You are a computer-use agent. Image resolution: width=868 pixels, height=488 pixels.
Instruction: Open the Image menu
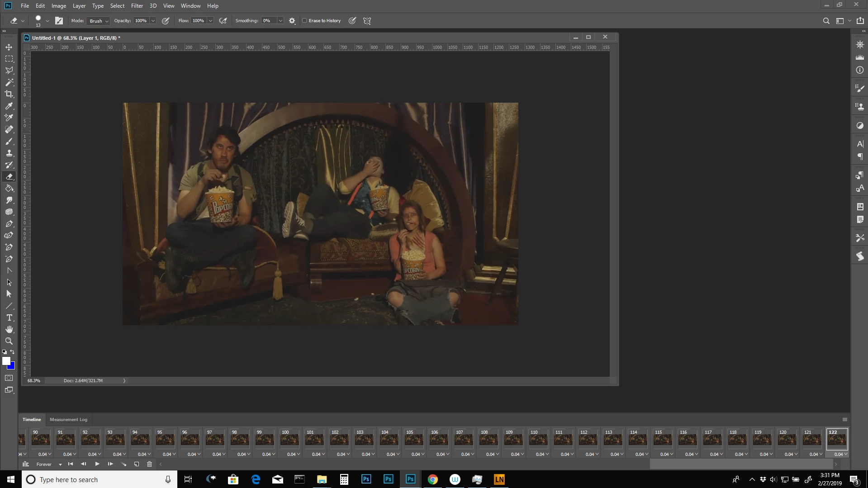click(x=59, y=6)
